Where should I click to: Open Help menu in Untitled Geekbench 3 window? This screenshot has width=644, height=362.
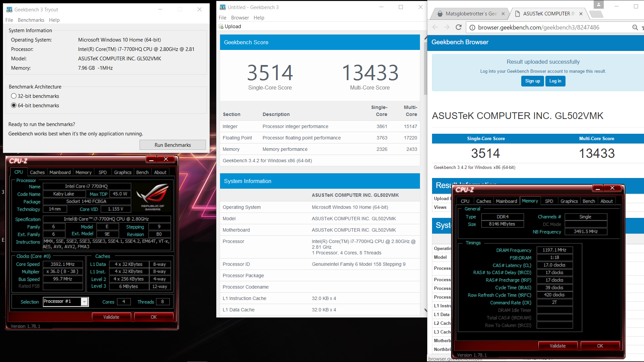coord(259,18)
